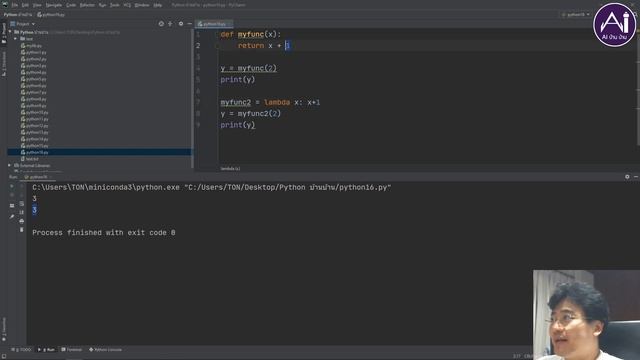Image resolution: width=640 pixels, height=360 pixels.
Task: Open Project panel settings gear
Action: coord(181,24)
